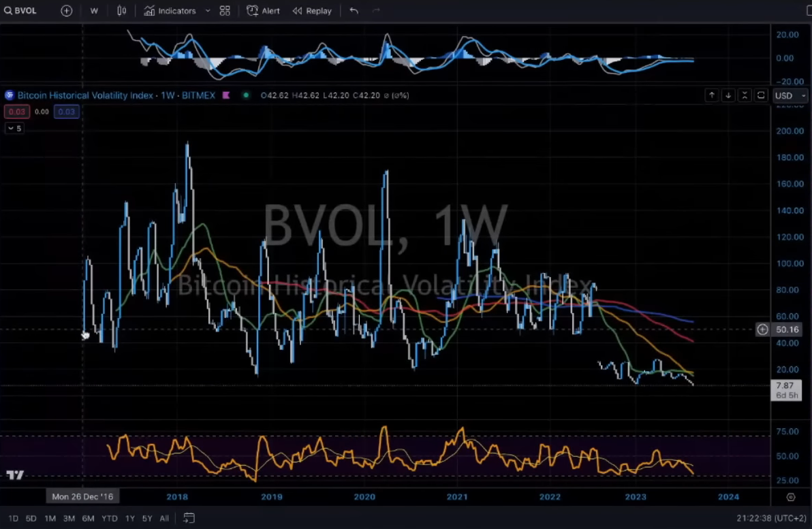This screenshot has width=812, height=529.
Task: Collapse the pane using the collapse icon
Action: 745,95
